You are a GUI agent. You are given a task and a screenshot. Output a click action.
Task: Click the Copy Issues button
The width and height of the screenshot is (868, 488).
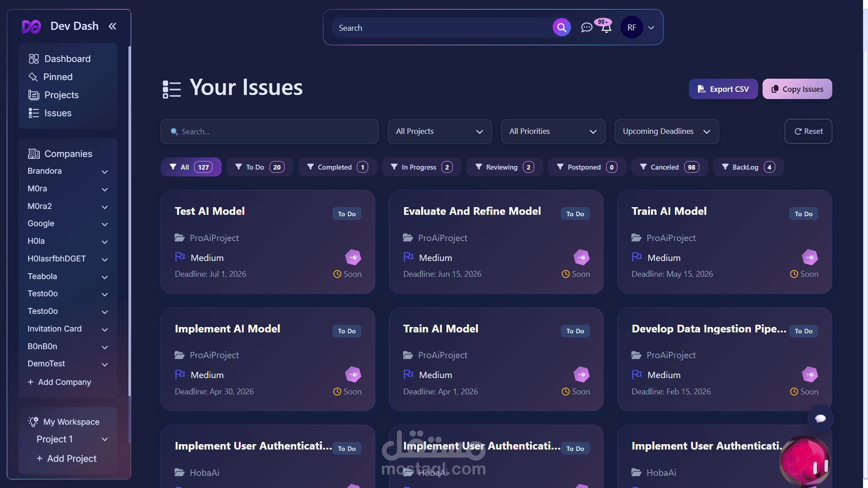(x=797, y=89)
